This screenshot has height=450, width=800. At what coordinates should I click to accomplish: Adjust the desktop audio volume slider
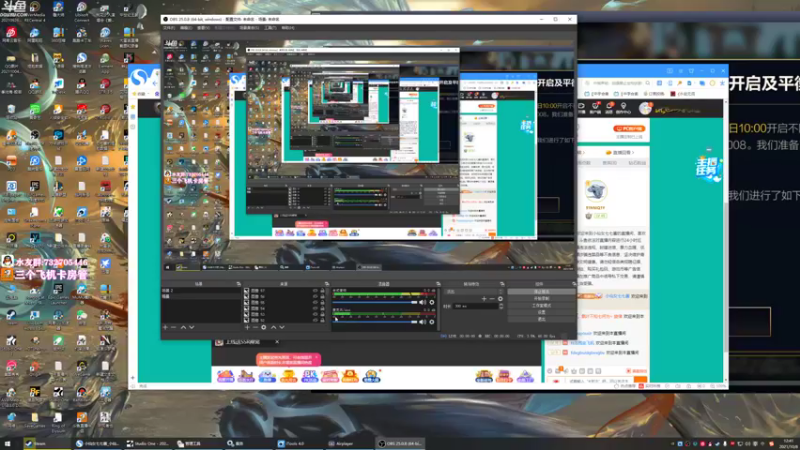pyautogui.click(x=375, y=302)
